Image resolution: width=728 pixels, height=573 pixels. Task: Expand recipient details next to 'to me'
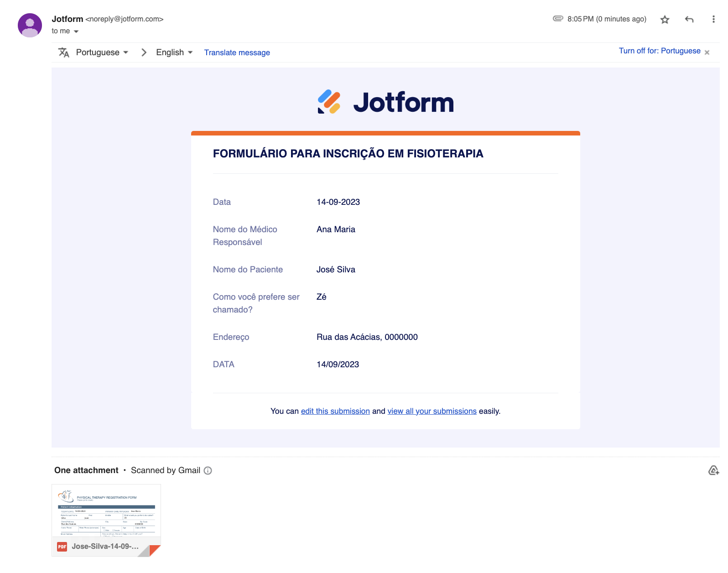click(x=76, y=31)
